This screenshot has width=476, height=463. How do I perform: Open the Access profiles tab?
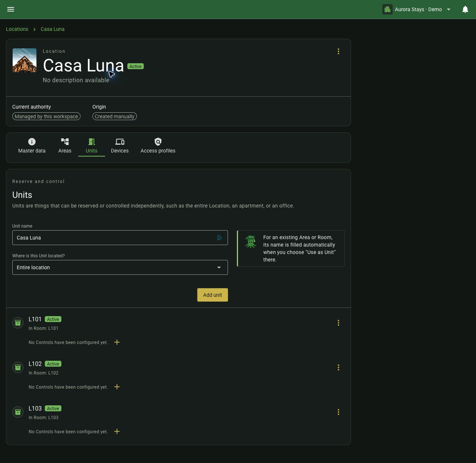click(158, 146)
